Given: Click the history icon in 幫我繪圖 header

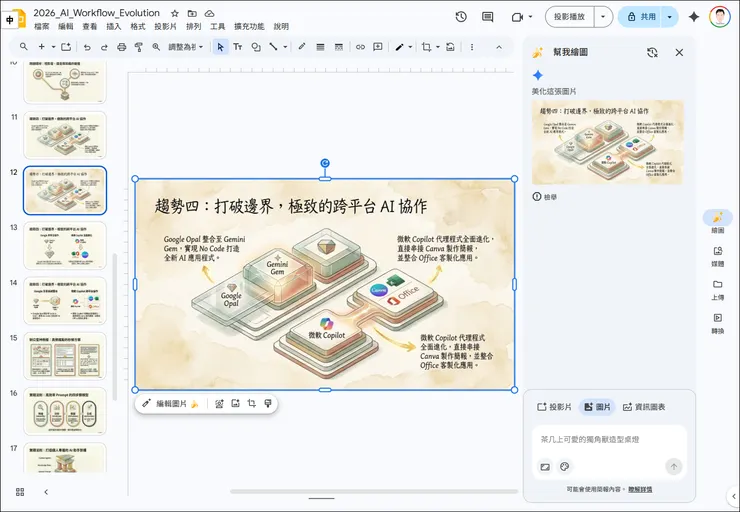Looking at the screenshot, I should point(652,52).
